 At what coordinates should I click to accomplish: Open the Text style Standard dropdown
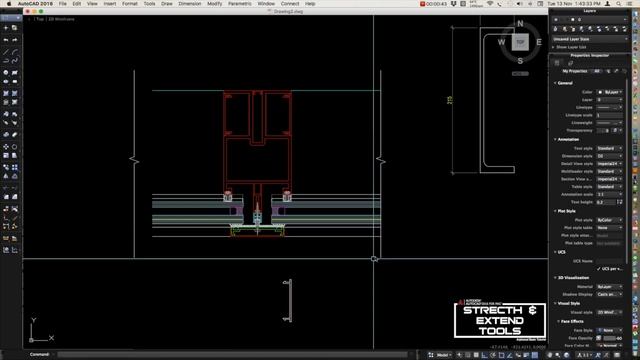(x=609, y=148)
